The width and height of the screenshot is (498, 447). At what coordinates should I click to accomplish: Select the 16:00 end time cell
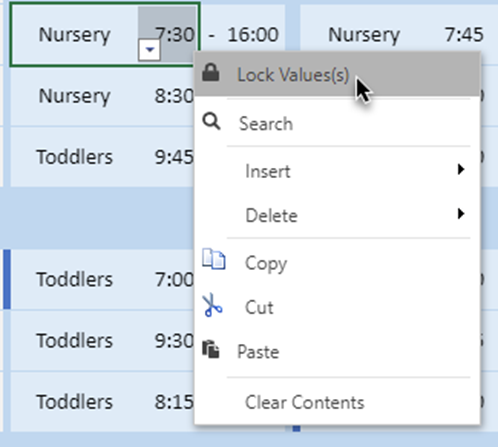pyautogui.click(x=253, y=35)
